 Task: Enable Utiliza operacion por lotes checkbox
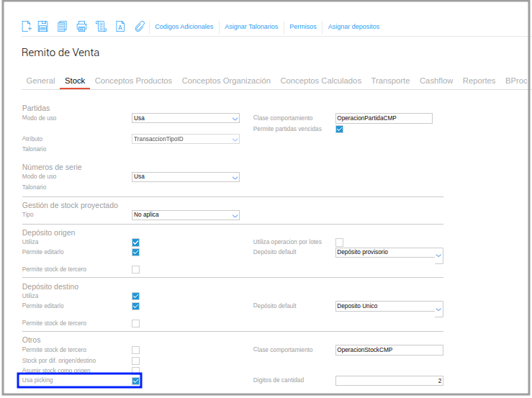339,243
